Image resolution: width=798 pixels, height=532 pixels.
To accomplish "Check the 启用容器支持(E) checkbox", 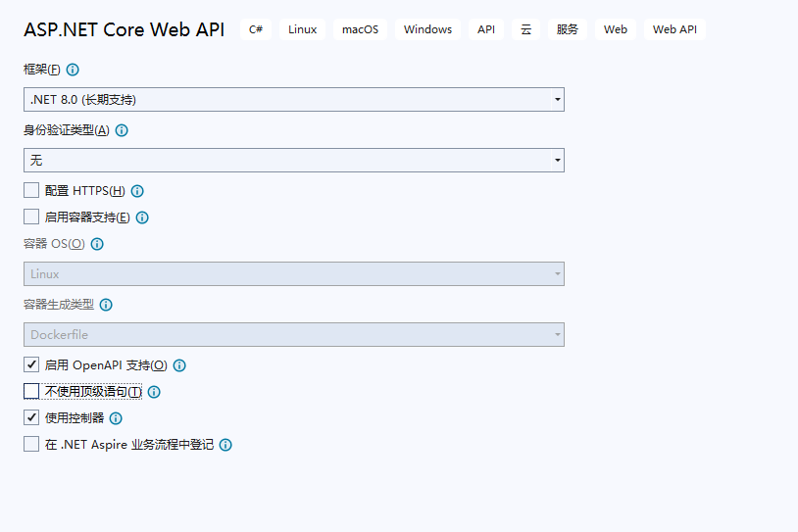I will 31,218.
